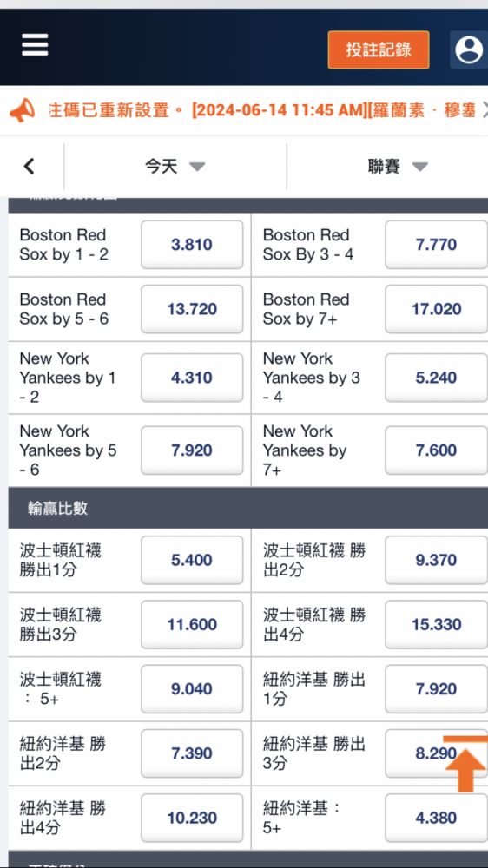Jump to top with orange arrow
The height and width of the screenshot is (868, 488).
(x=465, y=764)
